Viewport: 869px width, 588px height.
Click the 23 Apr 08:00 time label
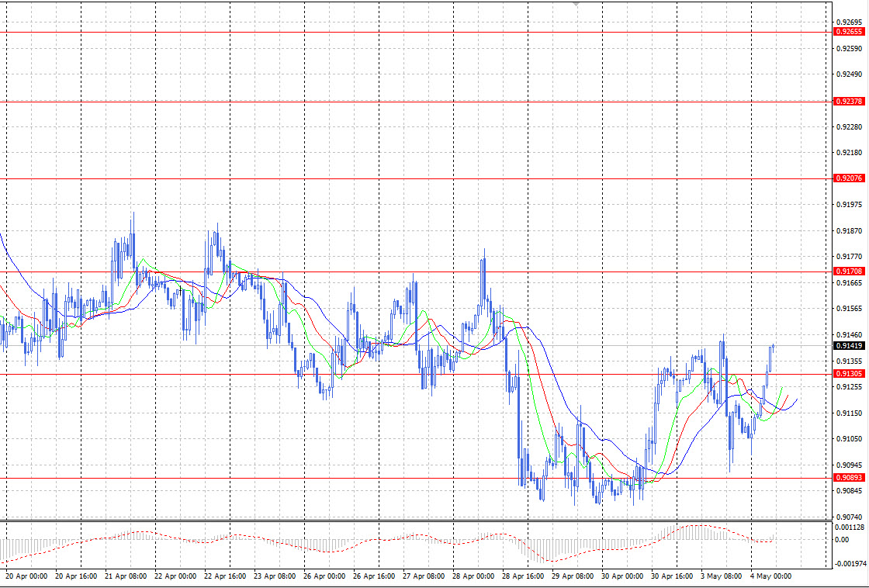(275, 576)
